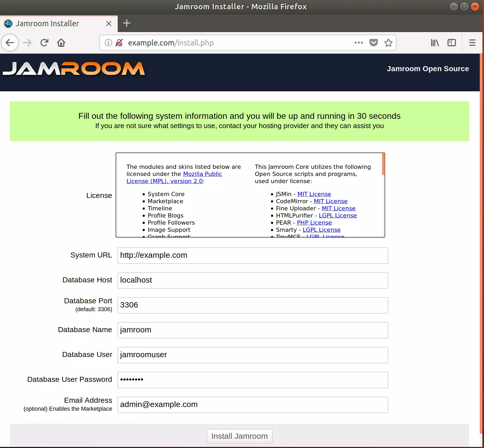Open JSMin MIT License link

tap(314, 194)
